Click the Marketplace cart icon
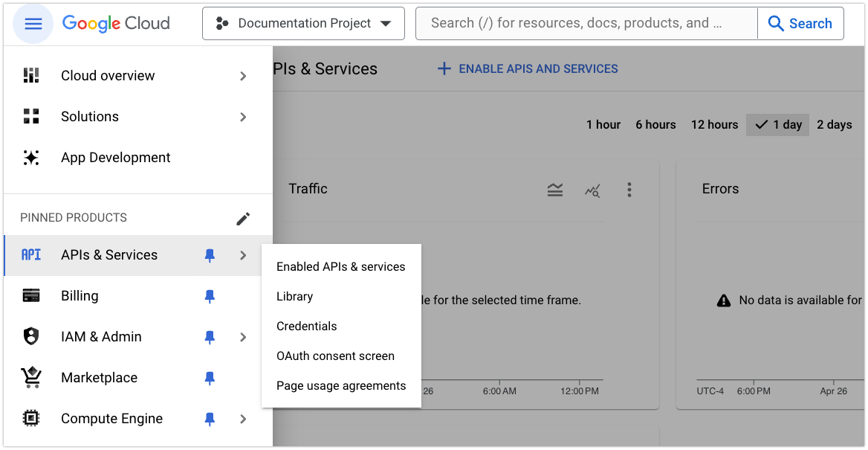868x450 pixels. pyautogui.click(x=31, y=378)
